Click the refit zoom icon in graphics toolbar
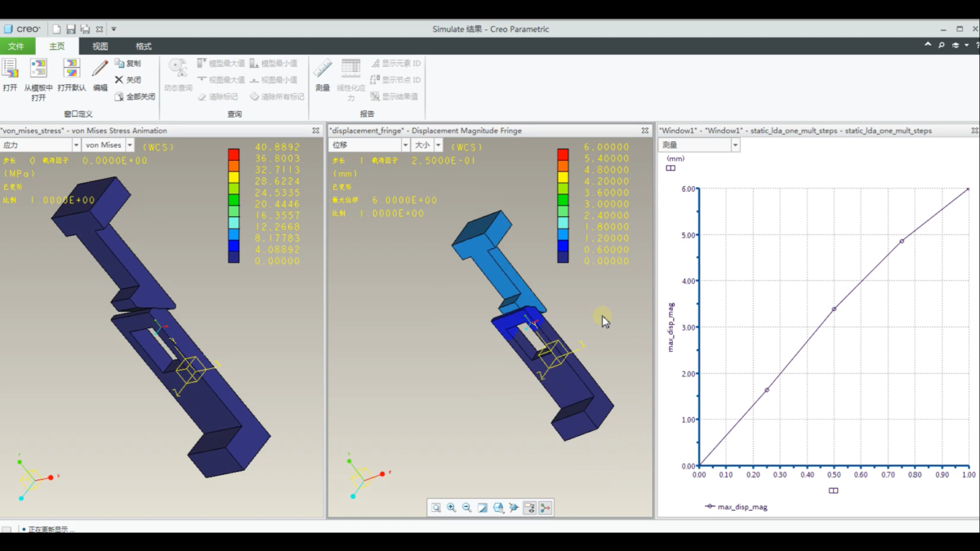This screenshot has width=980, height=551. pos(436,508)
